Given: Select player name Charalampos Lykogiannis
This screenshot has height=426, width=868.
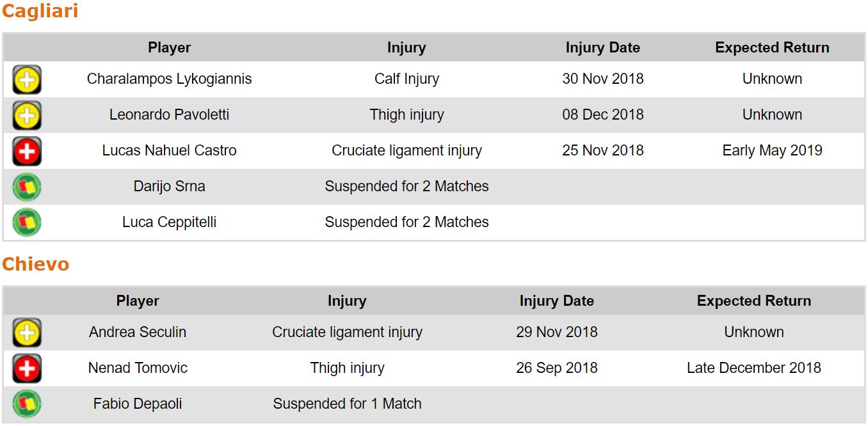Looking at the screenshot, I should point(169,79).
